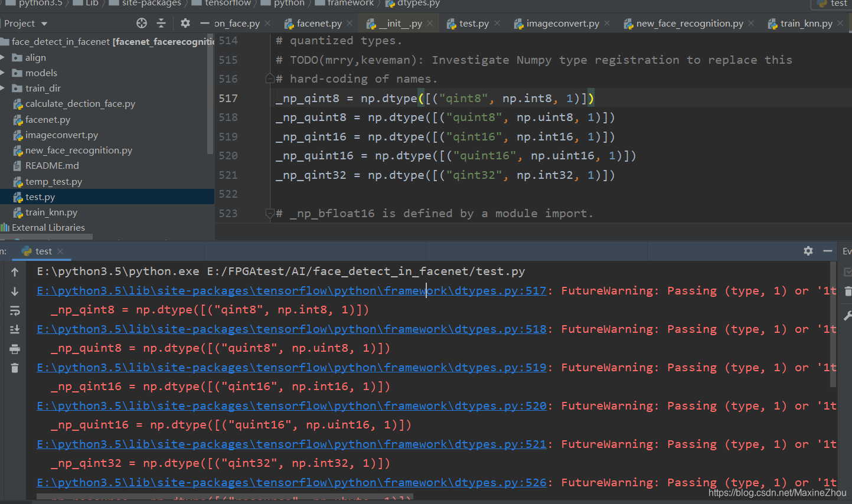Close the train_knn.py tab
Viewport: 852px width, 504px height.
[x=840, y=23]
